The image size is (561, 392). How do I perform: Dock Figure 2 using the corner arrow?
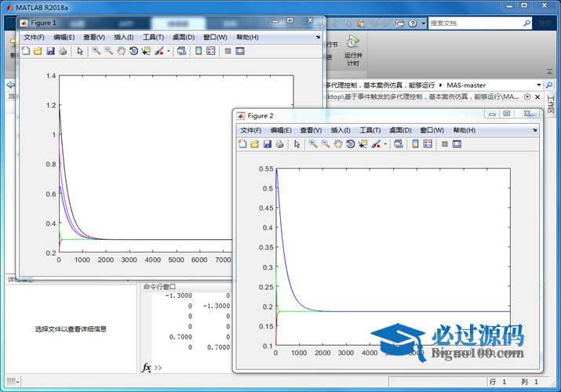coord(534,130)
